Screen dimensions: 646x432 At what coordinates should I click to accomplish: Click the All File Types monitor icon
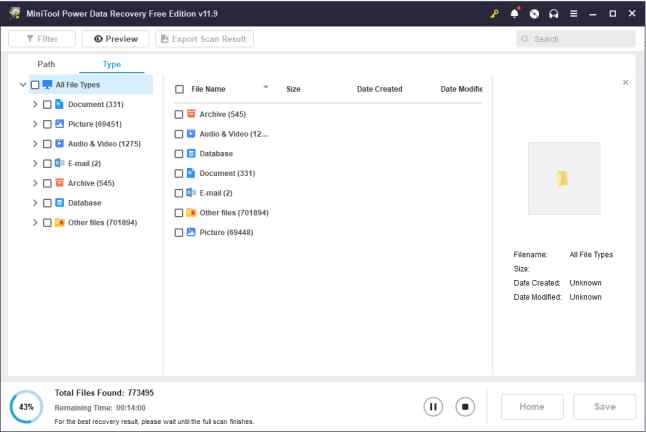pos(47,84)
